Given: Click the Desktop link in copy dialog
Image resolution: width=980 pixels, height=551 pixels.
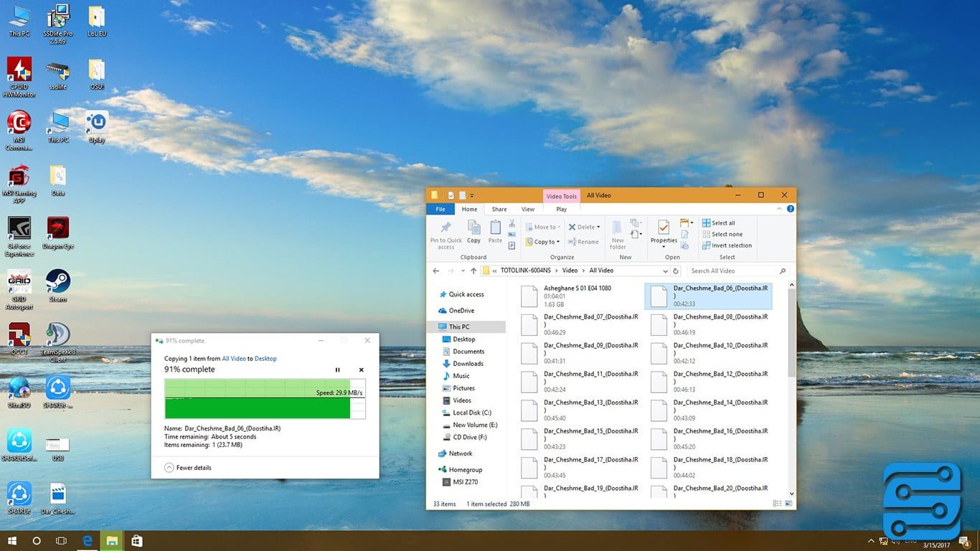Looking at the screenshot, I should click(265, 359).
